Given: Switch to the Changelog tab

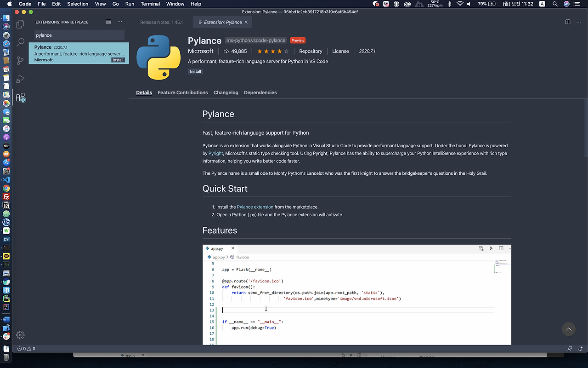Looking at the screenshot, I should click(x=226, y=92).
